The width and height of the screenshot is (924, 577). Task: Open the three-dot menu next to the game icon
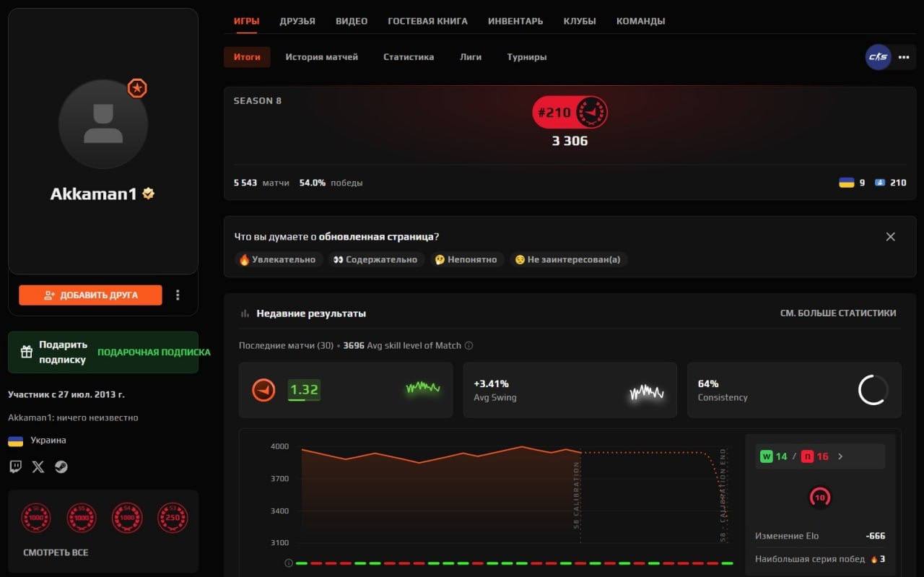905,56
